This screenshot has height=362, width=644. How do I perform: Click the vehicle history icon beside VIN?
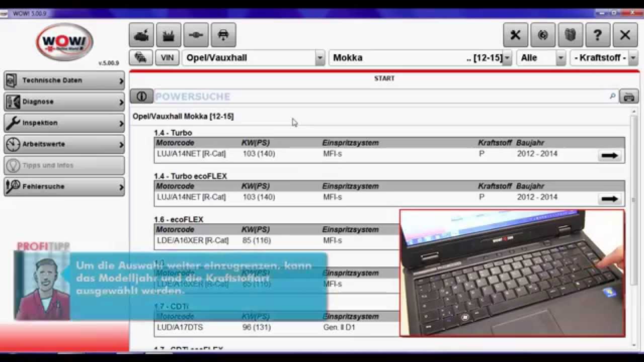(x=141, y=58)
